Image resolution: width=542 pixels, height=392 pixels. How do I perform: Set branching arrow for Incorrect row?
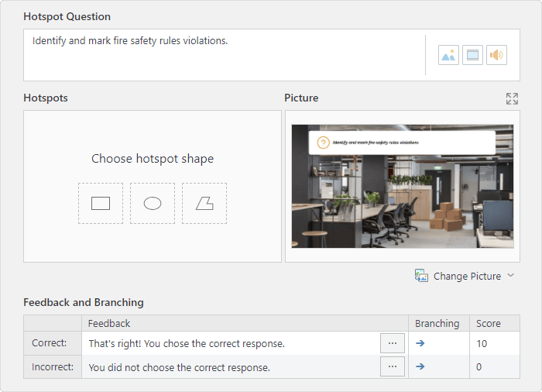(x=420, y=366)
